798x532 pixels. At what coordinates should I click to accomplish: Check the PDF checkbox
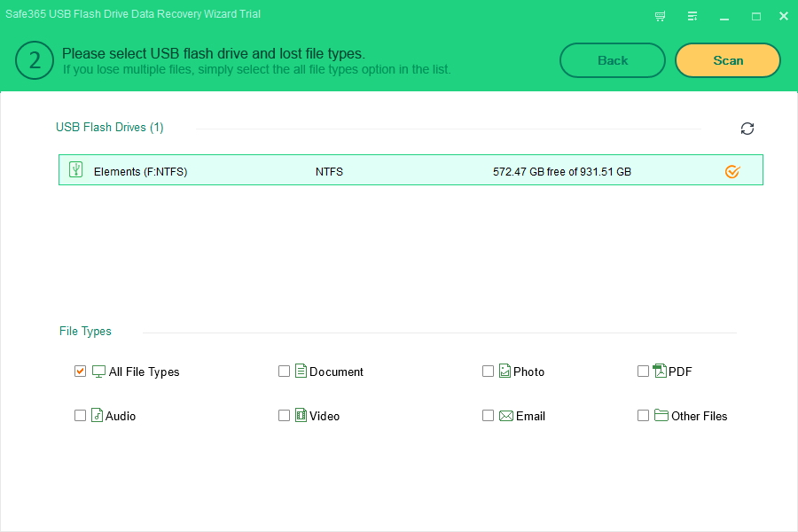[x=643, y=372]
